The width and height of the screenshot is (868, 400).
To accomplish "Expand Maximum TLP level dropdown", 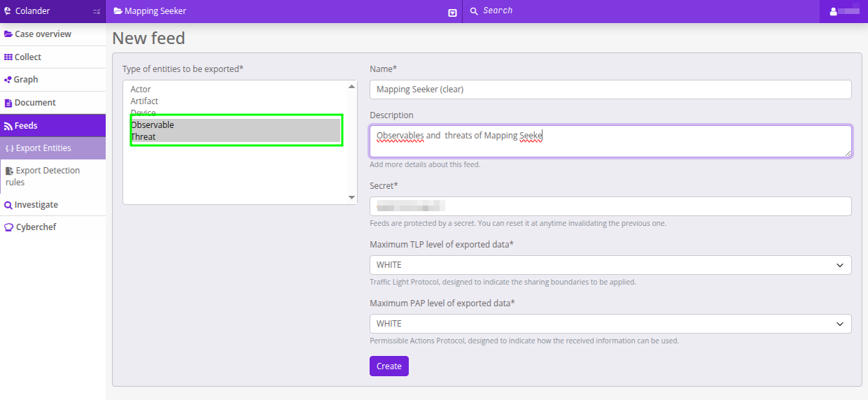I will [610, 265].
